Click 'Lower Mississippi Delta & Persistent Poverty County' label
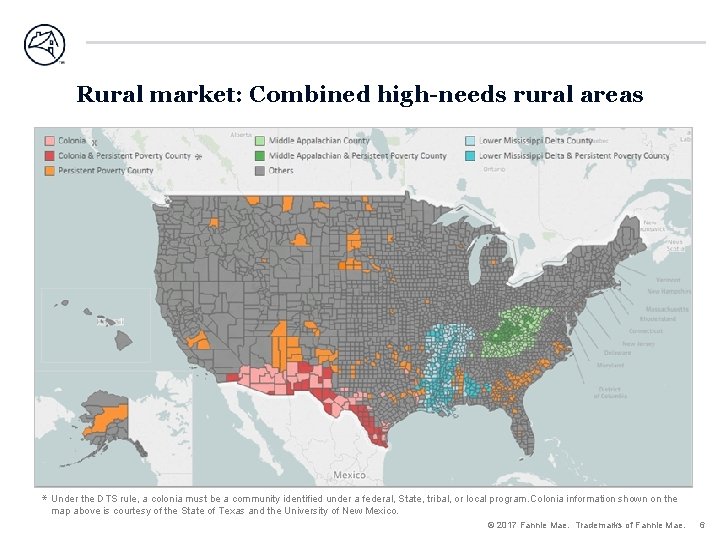Screen dimensions: 720x540 coord(574,156)
